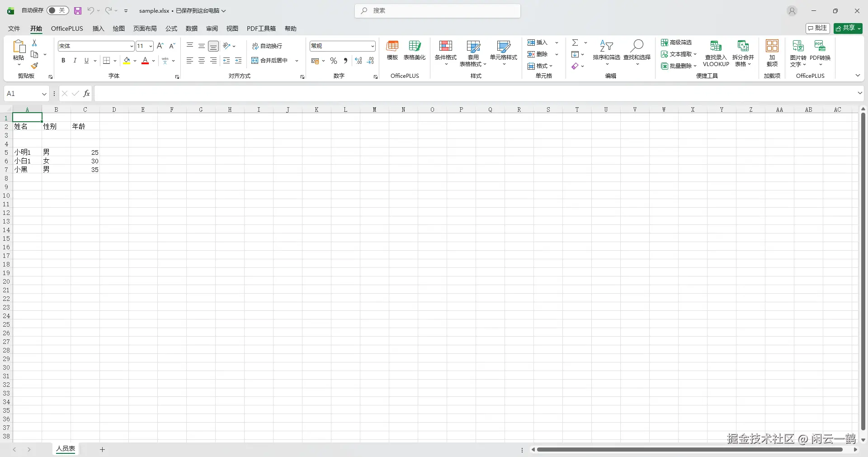Image resolution: width=868 pixels, height=457 pixels.
Task: Apply borders using the border icon
Action: (107, 61)
